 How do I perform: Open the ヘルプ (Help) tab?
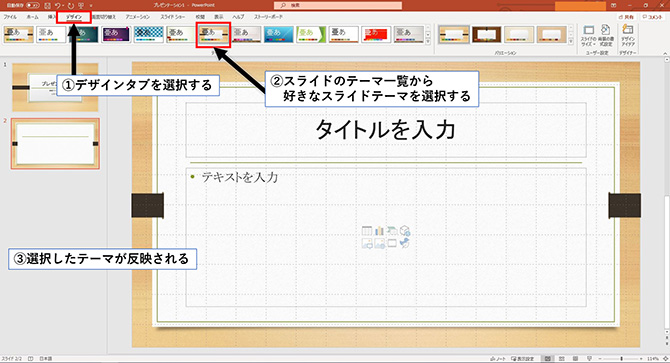[238, 17]
